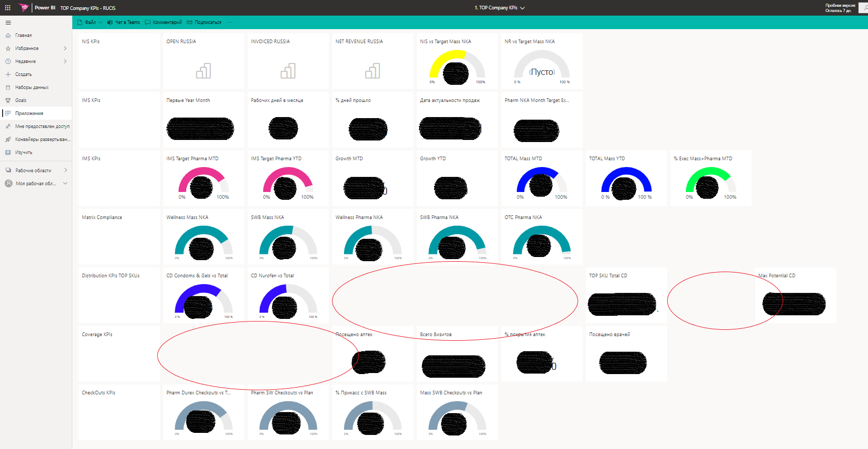This screenshot has height=449, width=868.
Task: Click the Power BI home link
Action: tap(45, 8)
